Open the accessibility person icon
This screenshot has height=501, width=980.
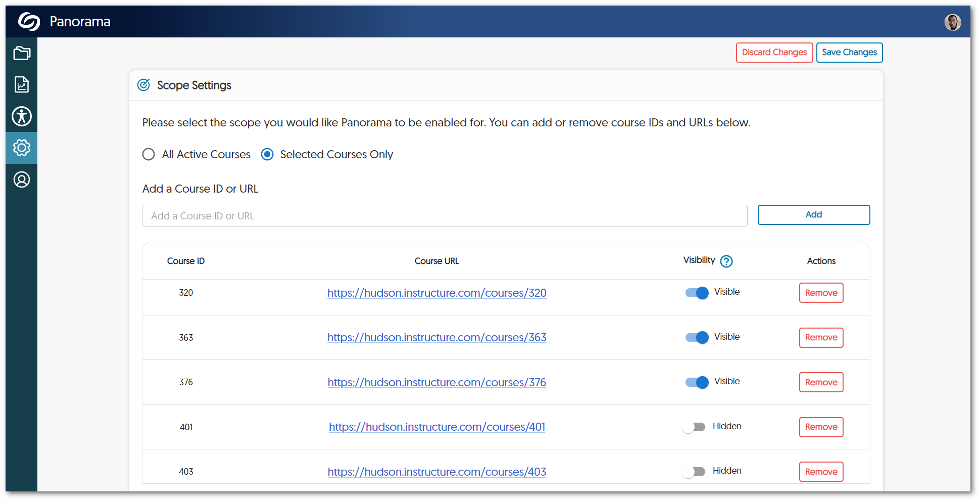click(x=22, y=116)
